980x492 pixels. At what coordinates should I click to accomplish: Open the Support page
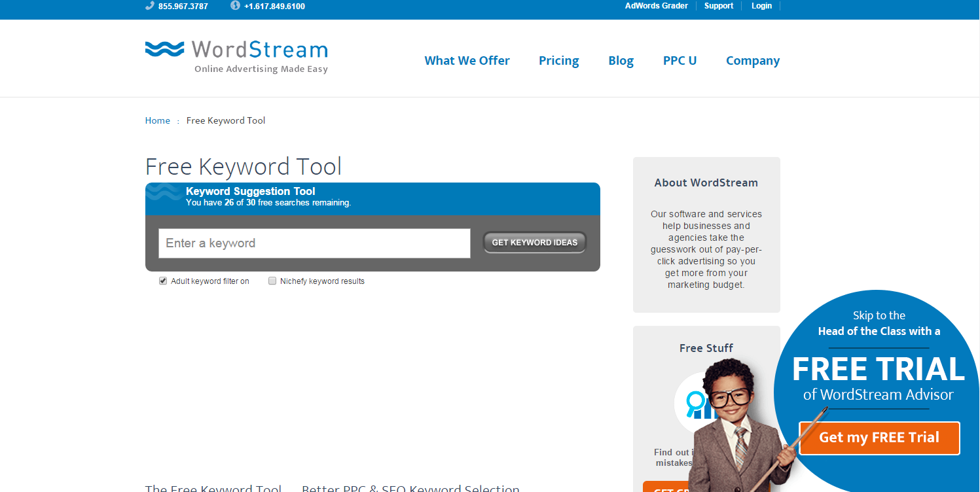click(x=718, y=6)
